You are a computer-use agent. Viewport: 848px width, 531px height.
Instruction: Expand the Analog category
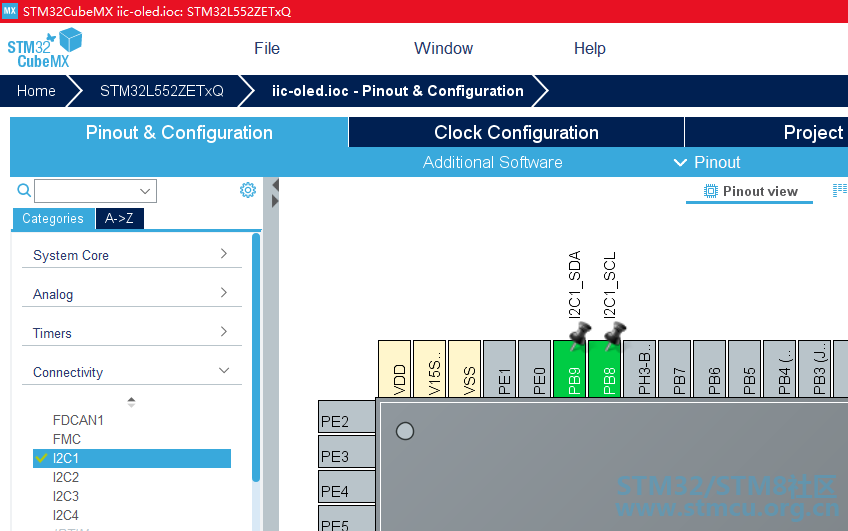point(131,294)
